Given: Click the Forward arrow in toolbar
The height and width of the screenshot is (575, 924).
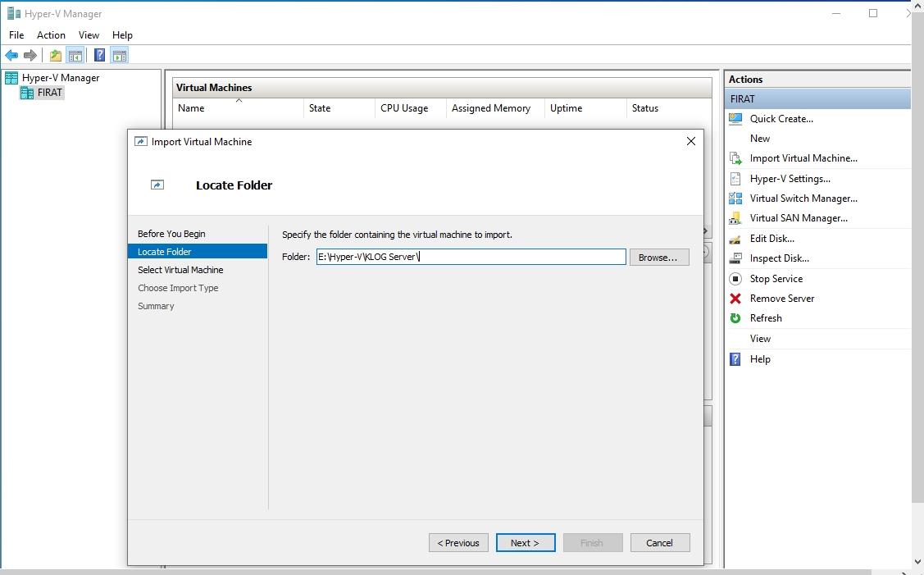Looking at the screenshot, I should pos(30,56).
